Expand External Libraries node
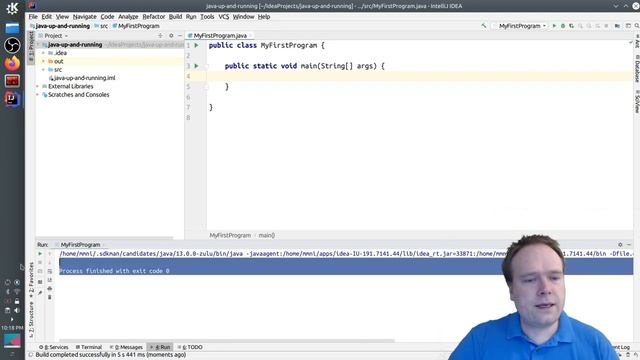The image size is (640, 360). [38, 86]
